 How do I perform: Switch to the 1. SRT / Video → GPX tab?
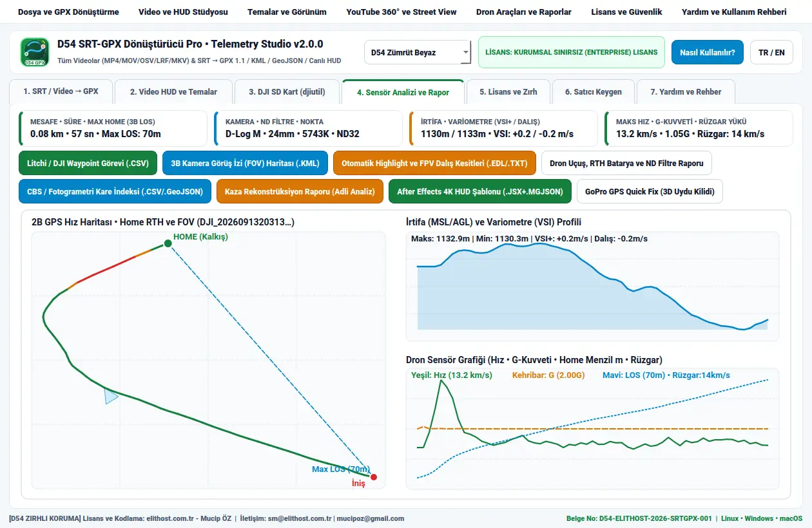coord(61,91)
